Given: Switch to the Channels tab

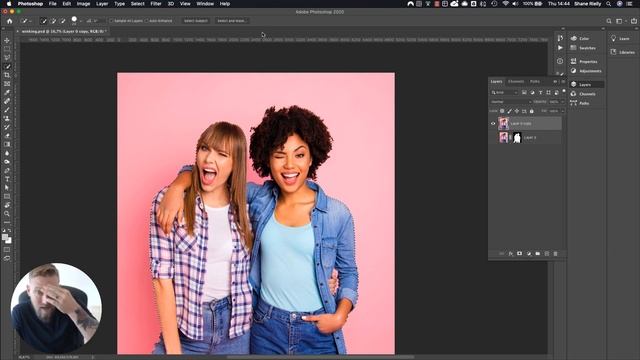Looking at the screenshot, I should tap(516, 82).
